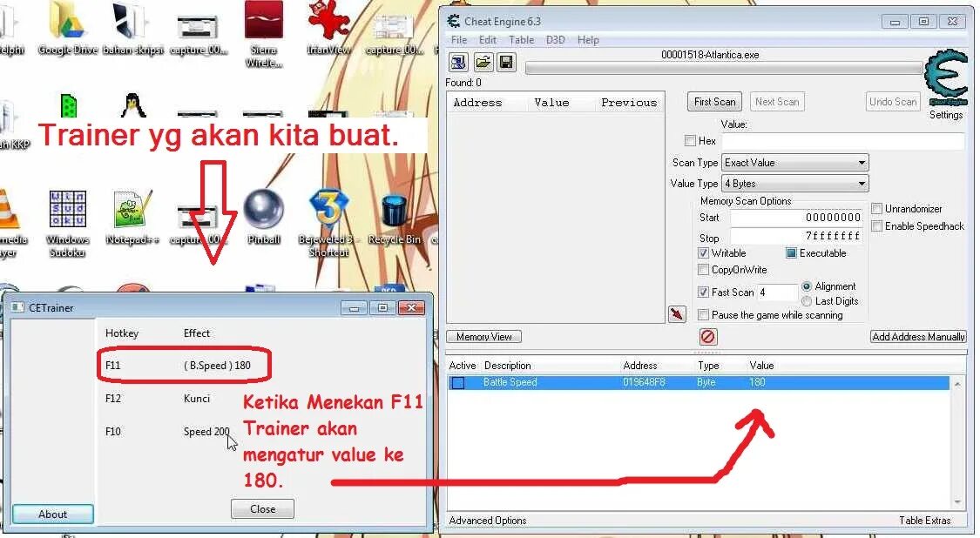The width and height of the screenshot is (980, 538).
Task: Save the cheat table with the disk icon
Action: (506, 62)
